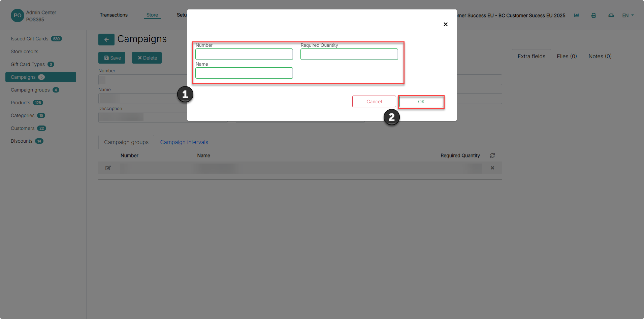
Task: Click the Name column header in table
Action: tap(203, 155)
